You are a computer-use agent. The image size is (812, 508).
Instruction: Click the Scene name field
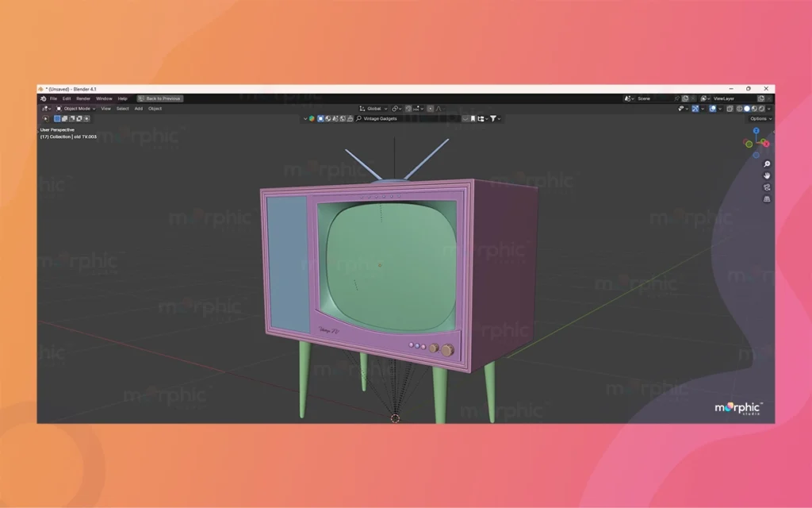pyautogui.click(x=654, y=98)
